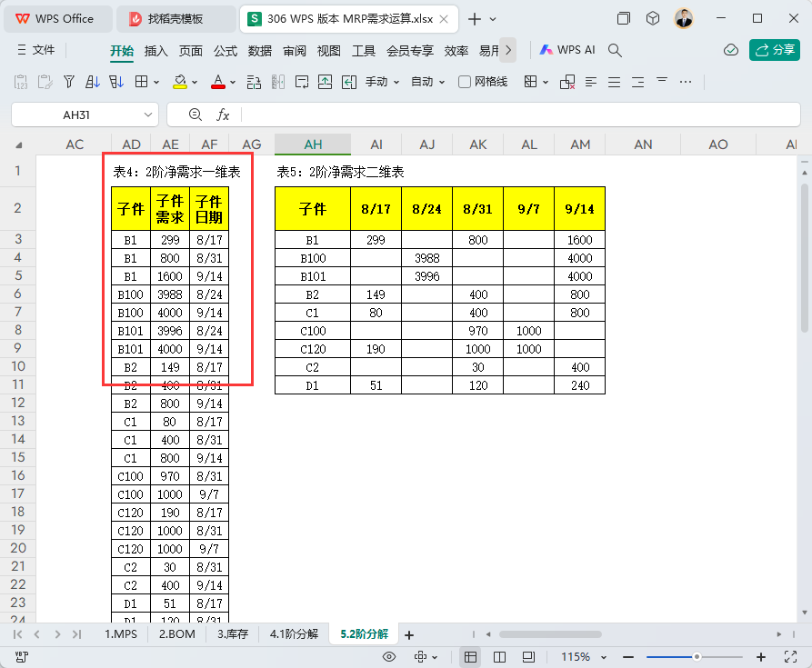Click the formula bar input area
812x668 pixels.
[519, 115]
